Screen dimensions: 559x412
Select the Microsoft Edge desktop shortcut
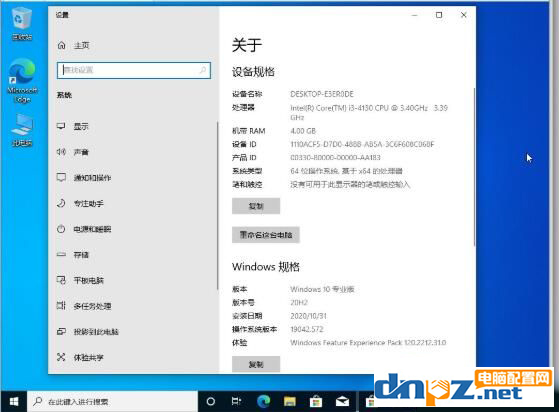[x=22, y=81]
